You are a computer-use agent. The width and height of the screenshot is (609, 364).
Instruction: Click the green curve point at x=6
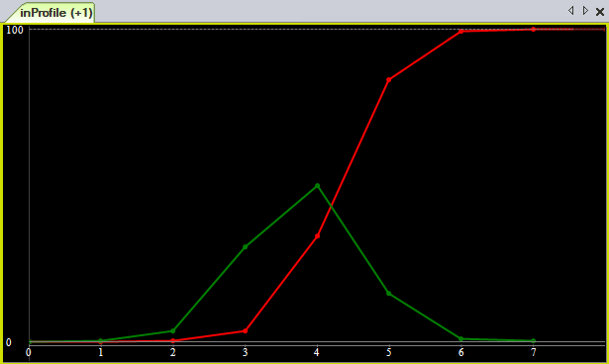461,338
